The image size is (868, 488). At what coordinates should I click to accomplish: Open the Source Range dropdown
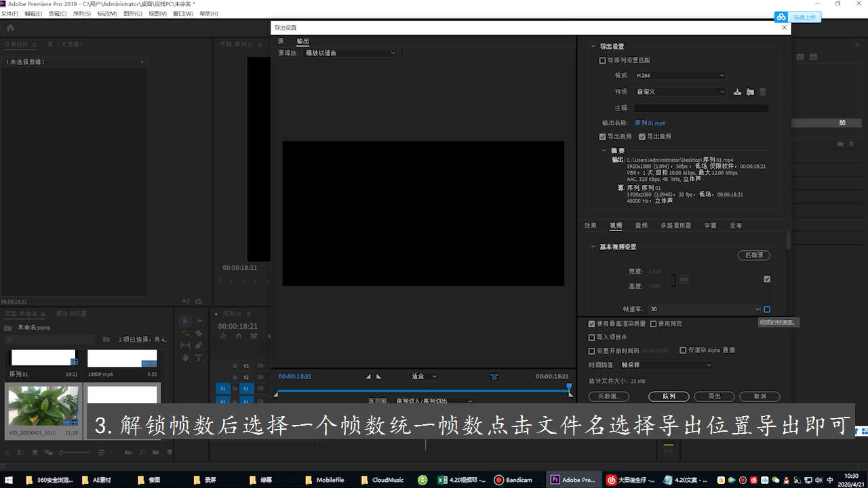pyautogui.click(x=434, y=401)
